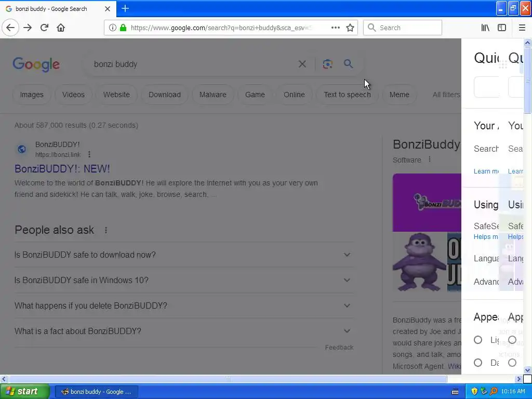Open the Windows Start menu
The image size is (532, 399).
[x=24, y=391]
